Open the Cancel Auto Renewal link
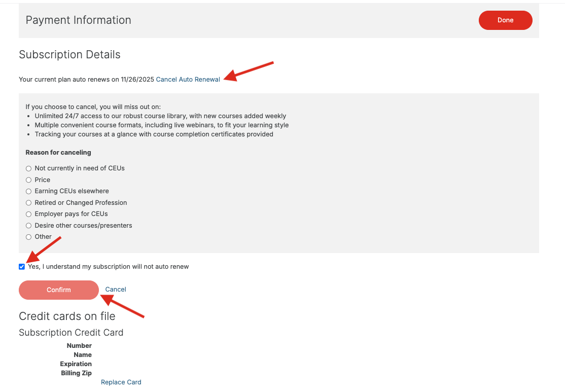Viewport: 565px width, 392px height. [x=188, y=79]
